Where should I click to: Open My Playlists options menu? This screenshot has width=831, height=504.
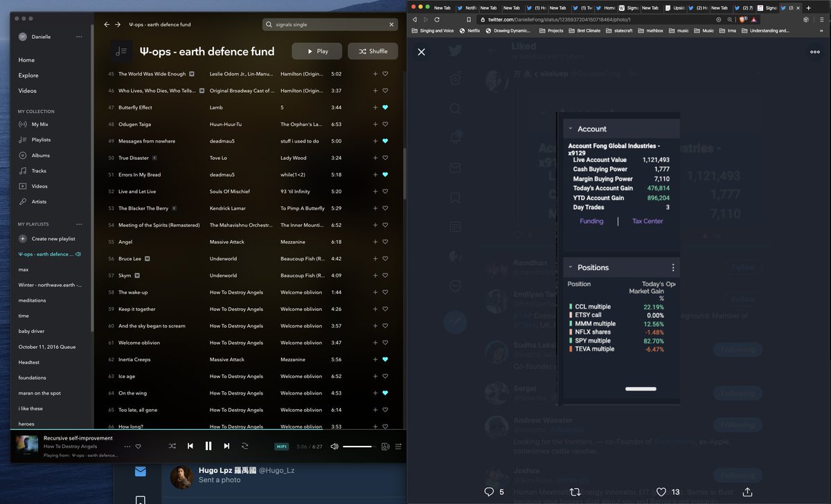(x=79, y=224)
